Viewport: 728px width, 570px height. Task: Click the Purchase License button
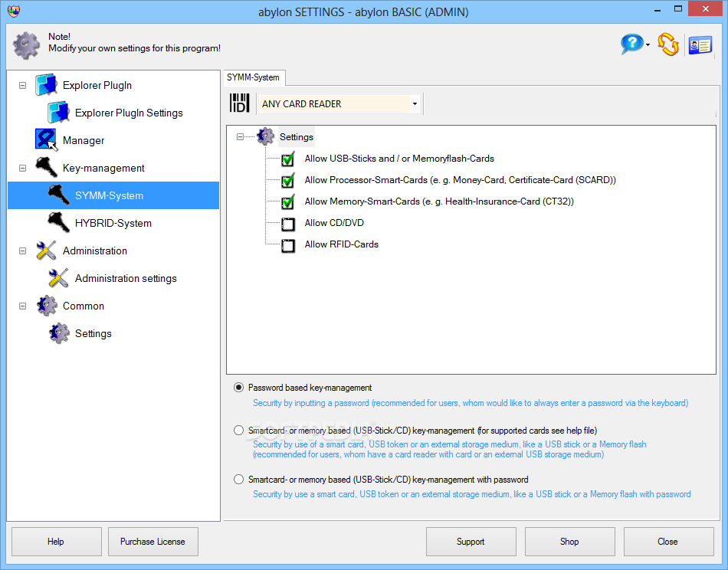pyautogui.click(x=152, y=541)
